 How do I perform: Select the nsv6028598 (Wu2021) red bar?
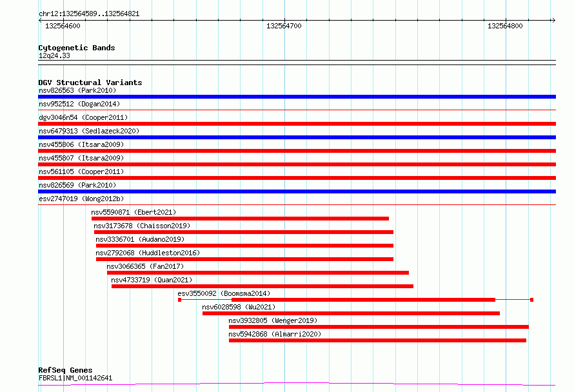[x=351, y=313]
